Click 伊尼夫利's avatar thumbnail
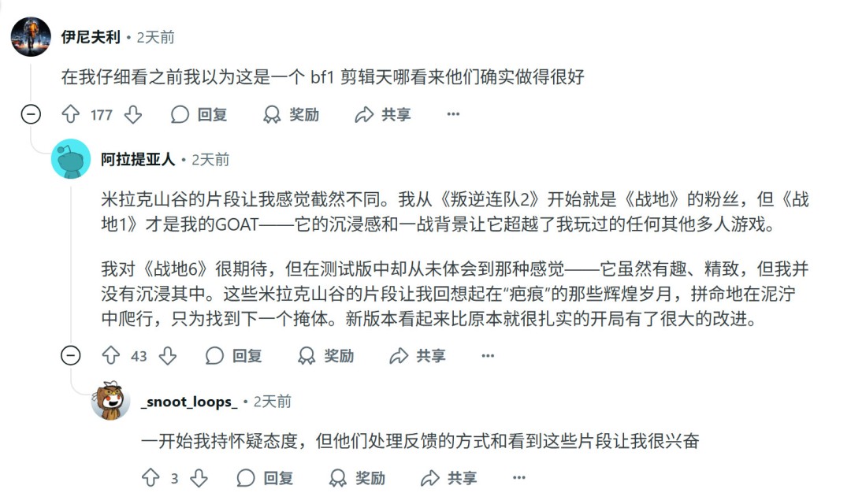The image size is (851, 504). point(31,37)
